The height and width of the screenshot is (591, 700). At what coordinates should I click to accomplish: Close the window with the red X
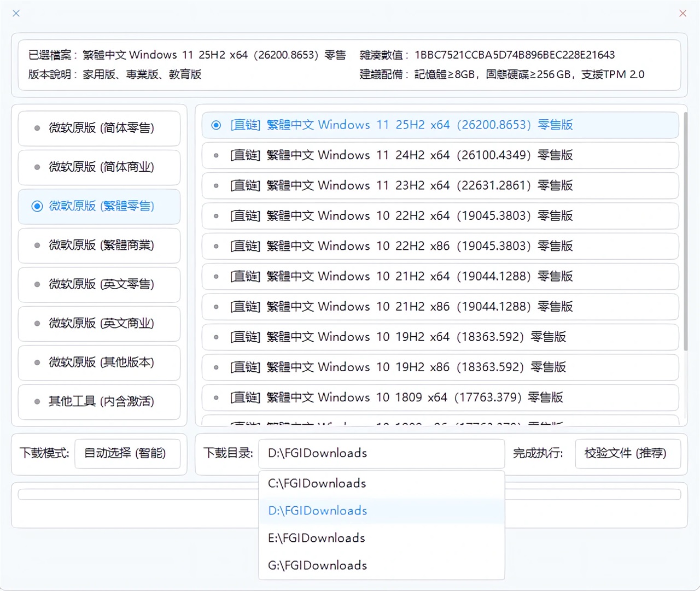(x=682, y=13)
